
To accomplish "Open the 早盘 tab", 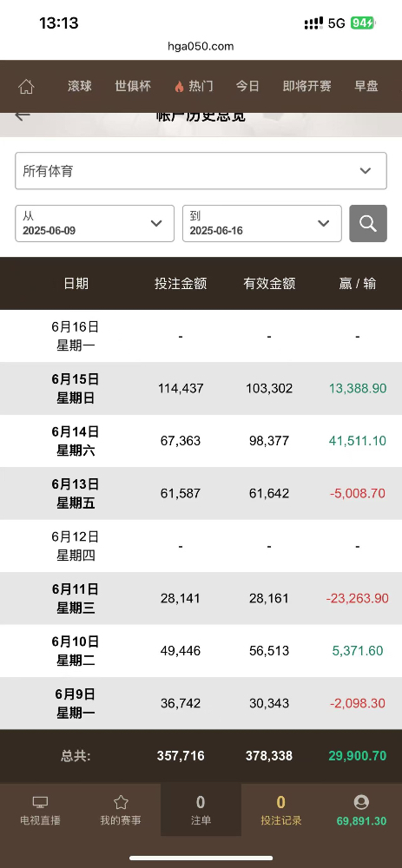I will coord(366,86).
